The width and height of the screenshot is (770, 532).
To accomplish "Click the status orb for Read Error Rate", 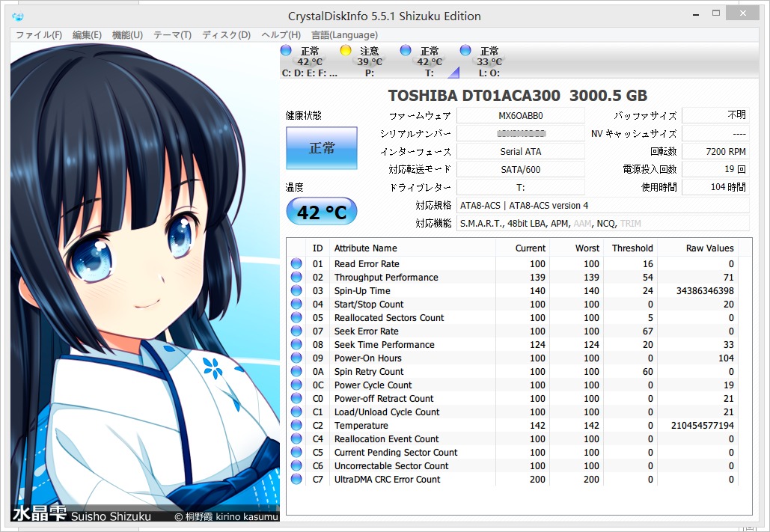I will tap(296, 264).
